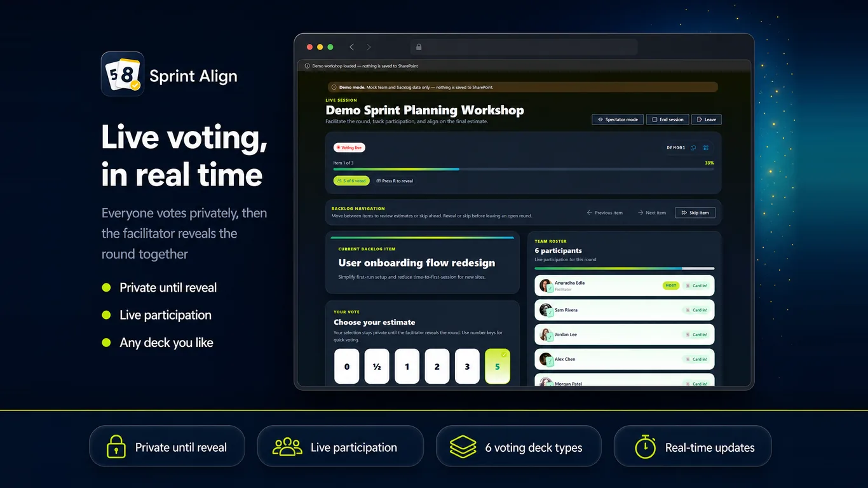
Task: Click the name 'Alex Chen' in roster
Action: [x=565, y=359]
